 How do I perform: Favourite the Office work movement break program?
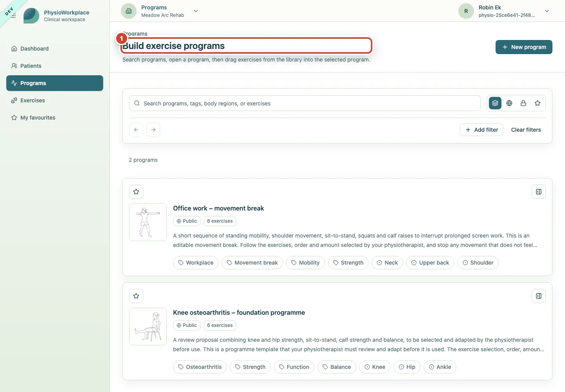[x=136, y=192]
